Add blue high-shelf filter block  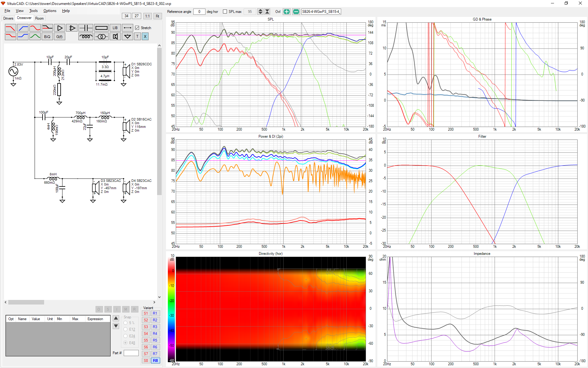[23, 36]
